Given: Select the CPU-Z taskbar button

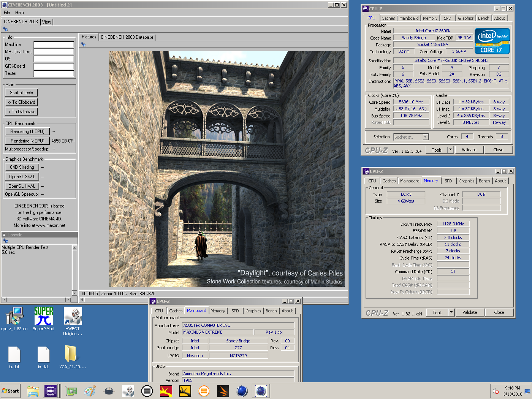Looking at the screenshot, I should [51, 391].
